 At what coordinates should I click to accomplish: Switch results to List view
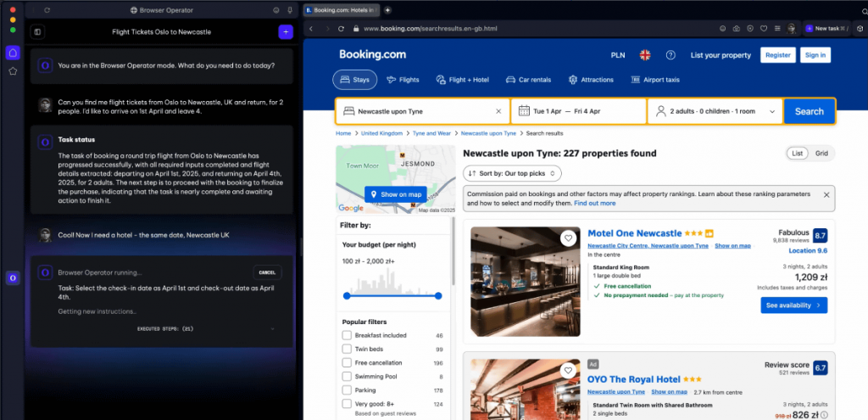[x=798, y=154]
